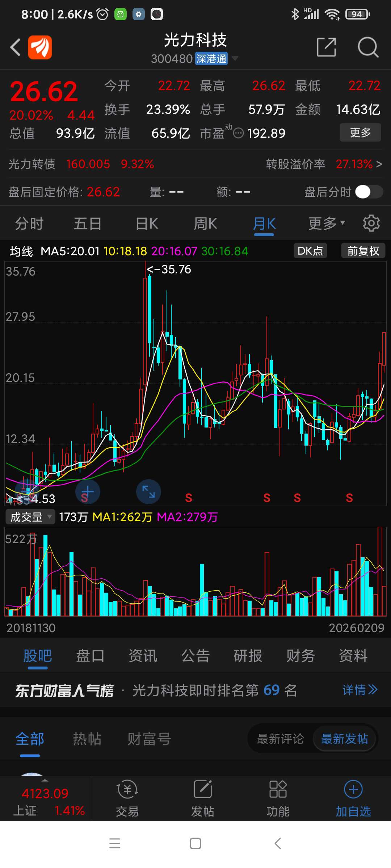391x868 pixels.
Task: Tap the 深港通 tag
Action: point(211,59)
